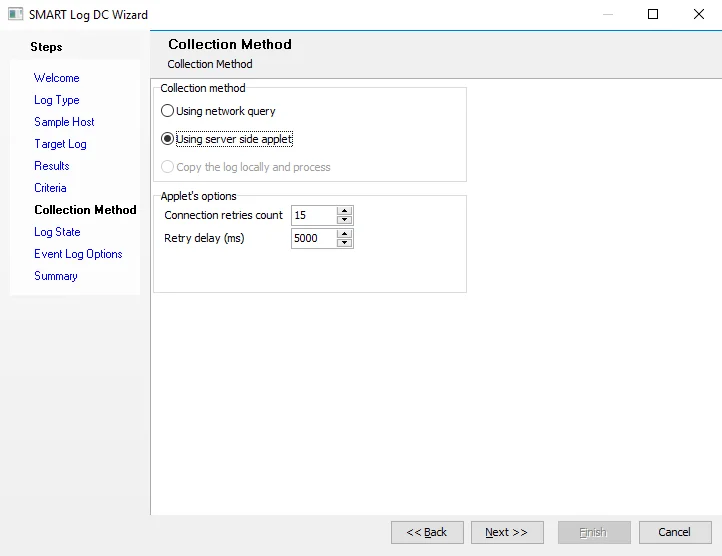The height and width of the screenshot is (556, 722).
Task: Proceed with the Next >> button
Action: coord(507,533)
